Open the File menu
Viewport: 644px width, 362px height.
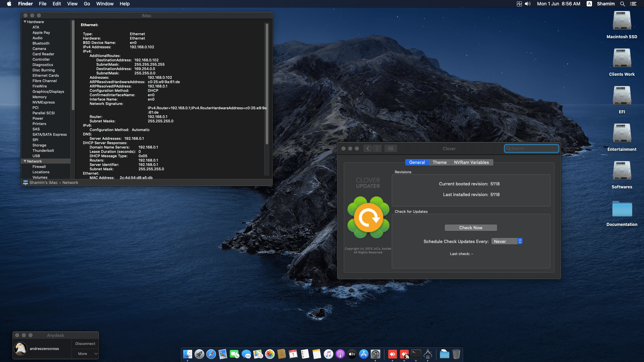coord(43,4)
